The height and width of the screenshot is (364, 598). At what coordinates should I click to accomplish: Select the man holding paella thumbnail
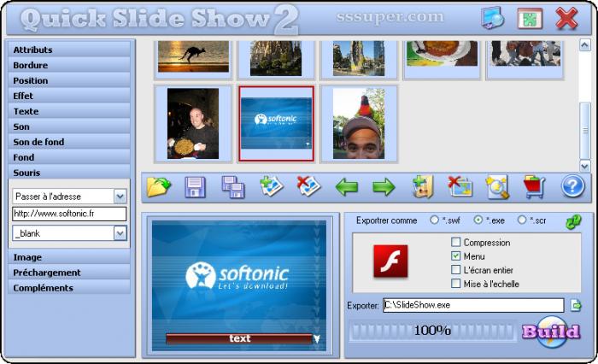pyautogui.click(x=193, y=124)
